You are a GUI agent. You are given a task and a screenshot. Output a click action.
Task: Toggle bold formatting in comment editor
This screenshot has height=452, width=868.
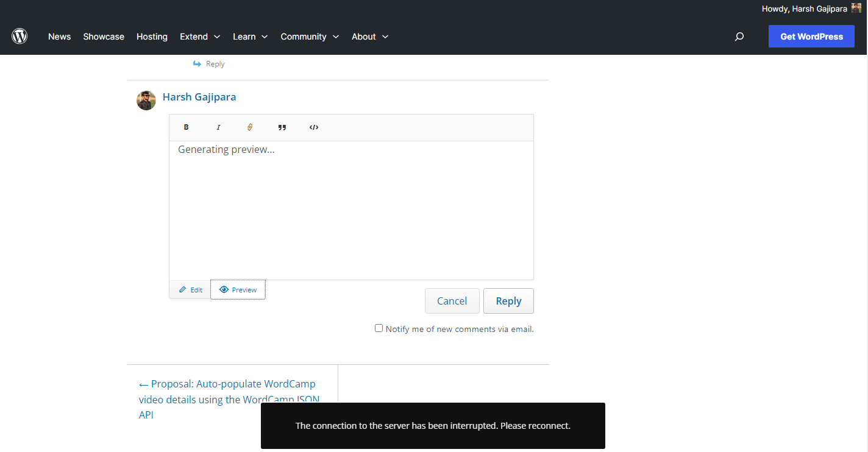click(187, 127)
